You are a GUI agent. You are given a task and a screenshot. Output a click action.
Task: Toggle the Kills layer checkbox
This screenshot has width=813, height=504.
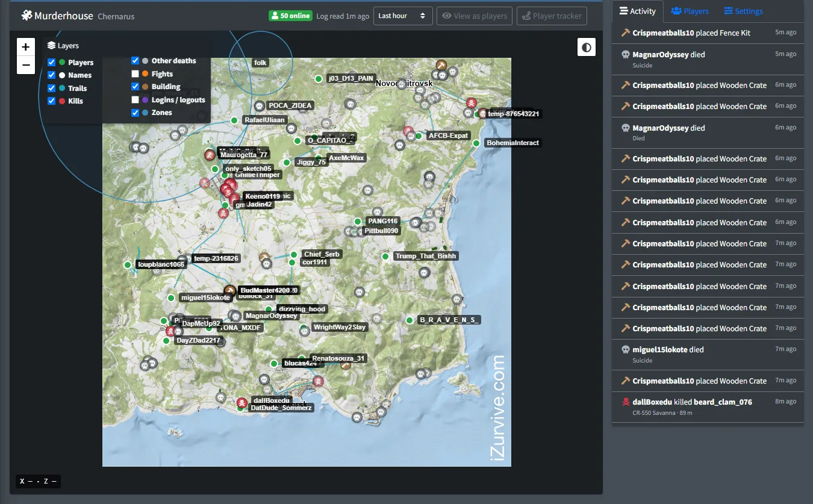click(x=52, y=101)
